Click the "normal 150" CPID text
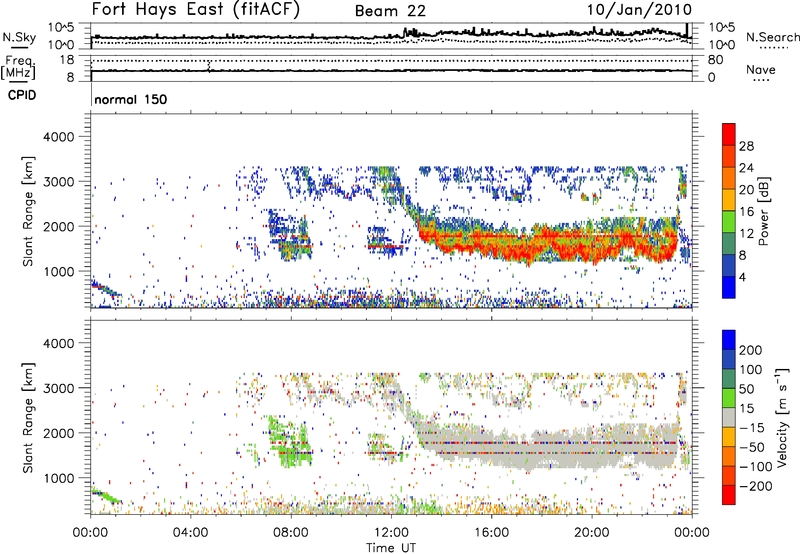Image resolution: width=800 pixels, height=554 pixels. (131, 99)
